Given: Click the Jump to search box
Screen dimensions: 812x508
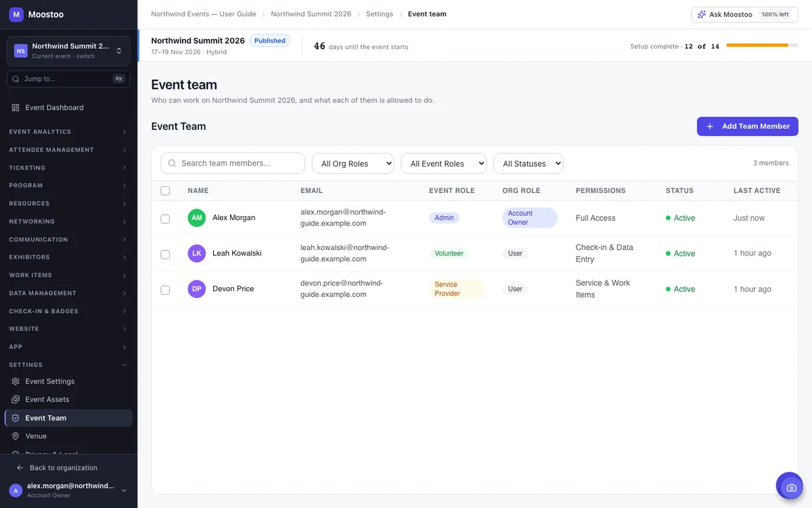Looking at the screenshot, I should pyautogui.click(x=68, y=79).
